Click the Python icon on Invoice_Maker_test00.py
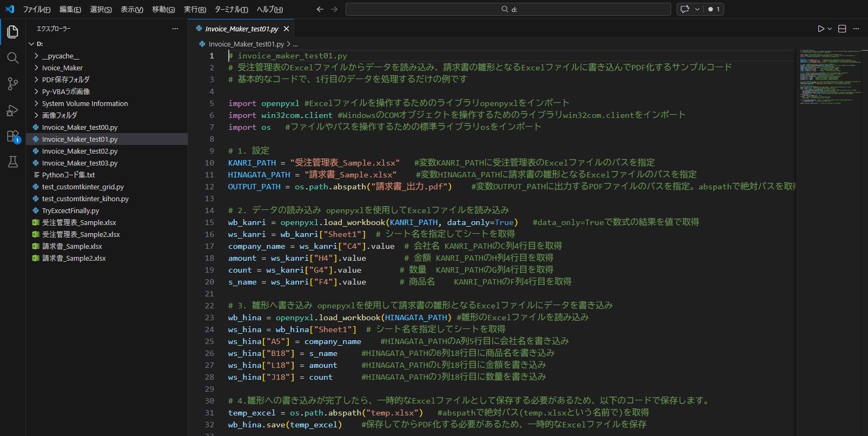This screenshot has width=868, height=436. pyautogui.click(x=36, y=127)
